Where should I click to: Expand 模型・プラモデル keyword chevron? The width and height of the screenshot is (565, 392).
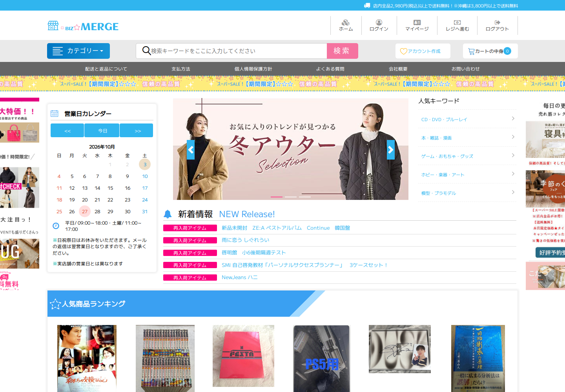tap(513, 192)
